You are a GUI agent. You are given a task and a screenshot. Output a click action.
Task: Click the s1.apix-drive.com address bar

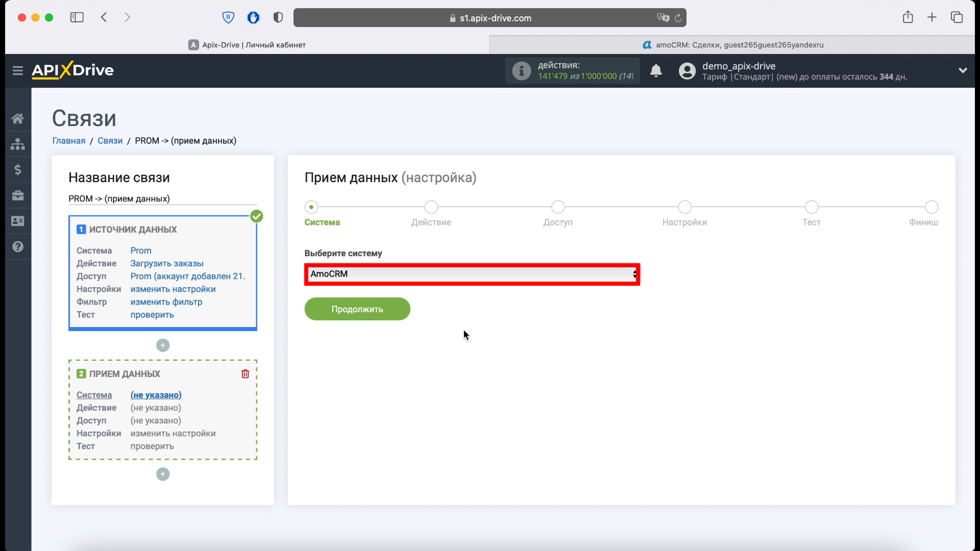(x=490, y=18)
